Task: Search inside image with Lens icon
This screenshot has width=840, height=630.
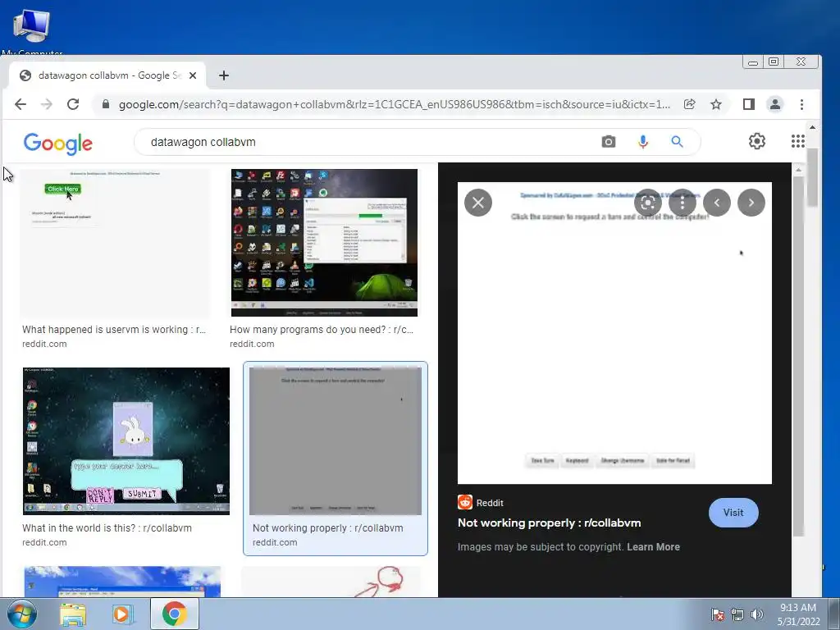Action: click(x=648, y=203)
